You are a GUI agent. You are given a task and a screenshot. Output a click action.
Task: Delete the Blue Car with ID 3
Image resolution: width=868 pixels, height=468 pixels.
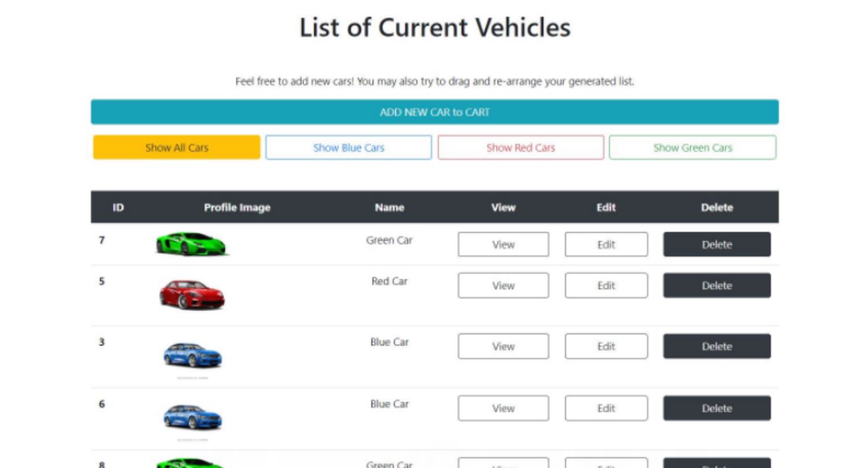click(716, 346)
